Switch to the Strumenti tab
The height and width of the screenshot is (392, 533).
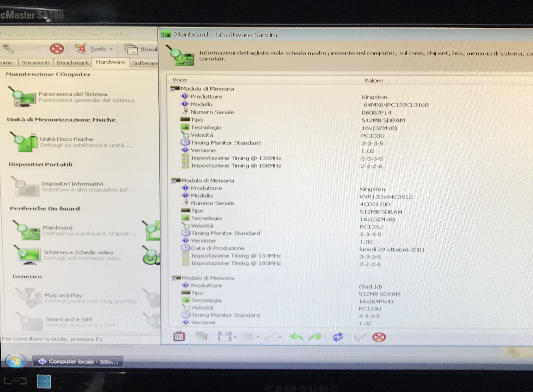pos(36,63)
